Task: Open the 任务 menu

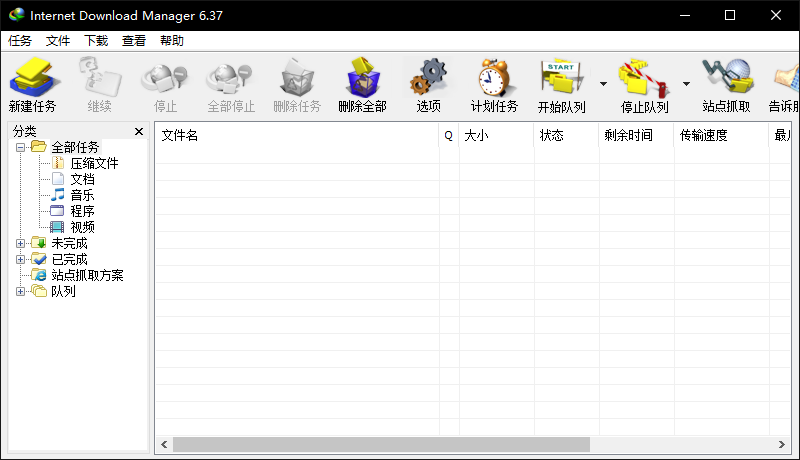Action: tap(20, 41)
